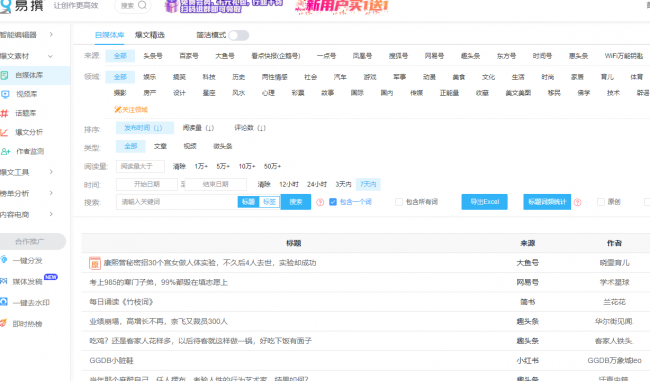The image size is (650, 381).
Task: Click the top 新用户买1送1 banner
Action: (x=342, y=6)
